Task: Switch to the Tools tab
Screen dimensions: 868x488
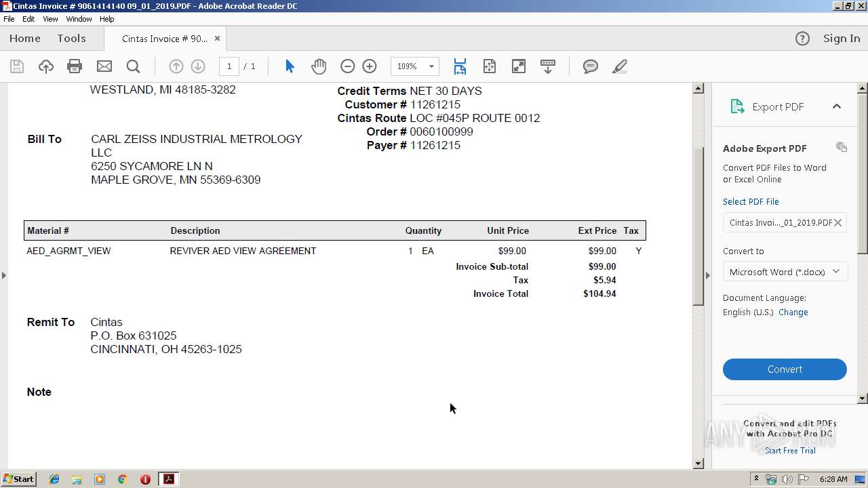Action: coord(71,39)
